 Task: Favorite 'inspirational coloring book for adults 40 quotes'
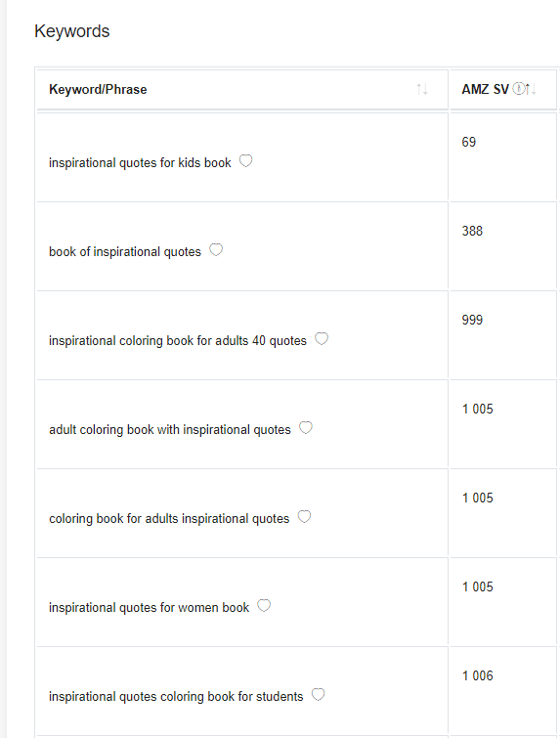coord(322,339)
